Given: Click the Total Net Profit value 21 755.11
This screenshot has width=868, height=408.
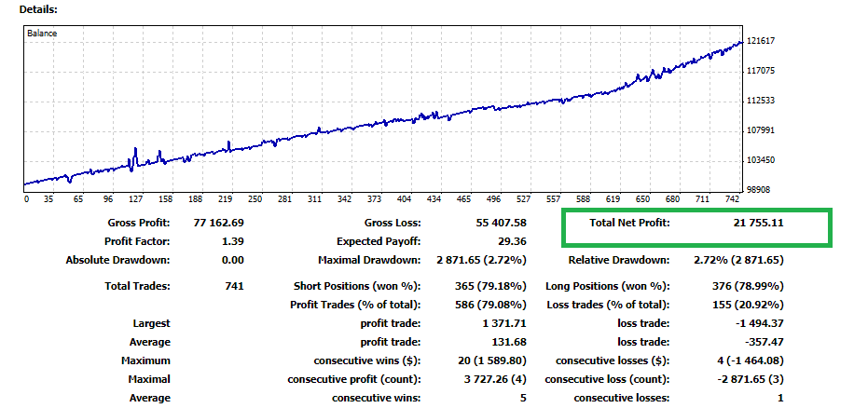Looking at the screenshot, I should 759,224.
